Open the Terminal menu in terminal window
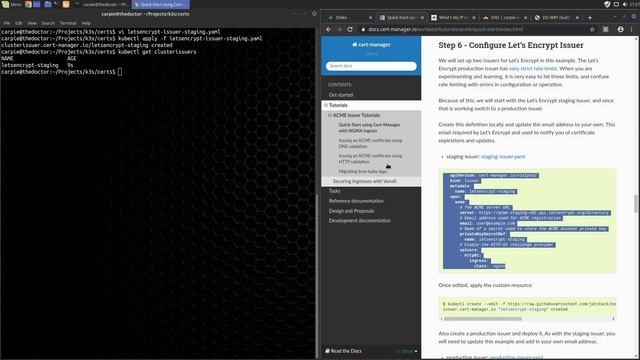This screenshot has width=640, height=360. click(x=68, y=23)
